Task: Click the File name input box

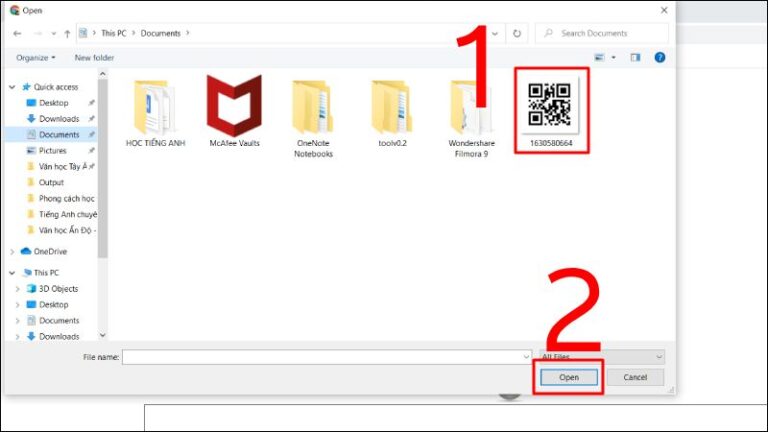Action: (x=322, y=357)
